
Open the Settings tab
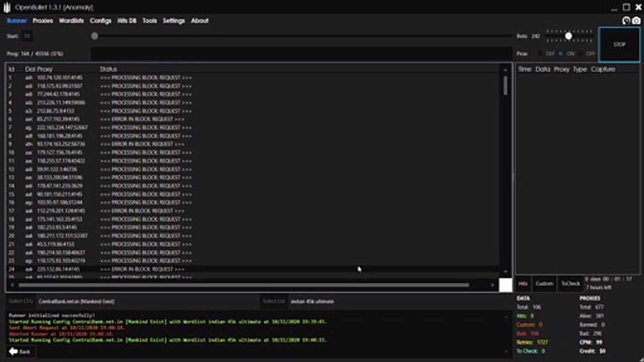174,21
